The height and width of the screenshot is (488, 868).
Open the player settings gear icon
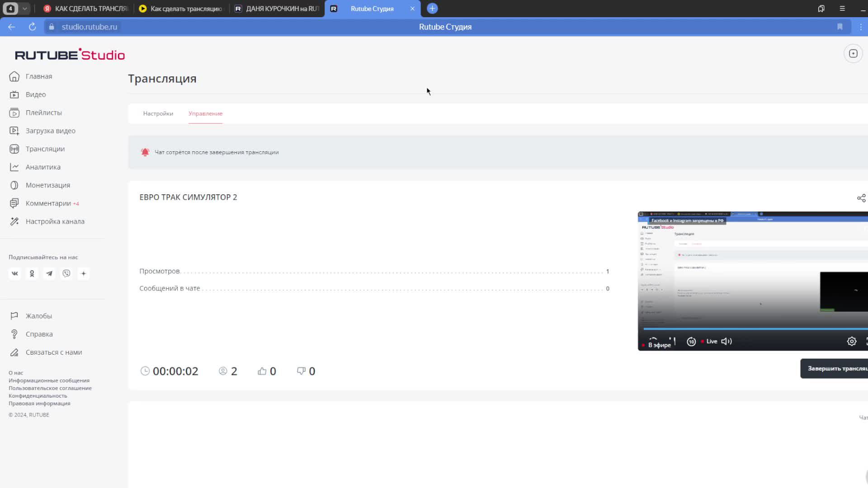[851, 342]
